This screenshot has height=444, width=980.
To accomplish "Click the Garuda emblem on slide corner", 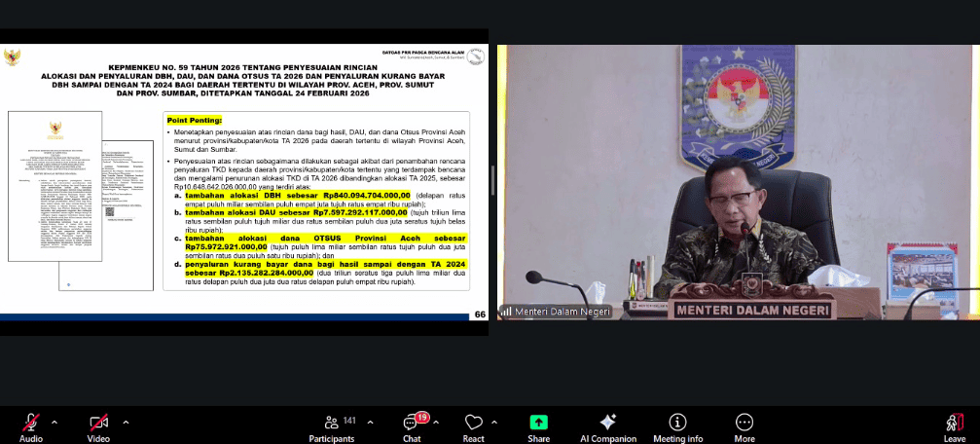I will click(12, 56).
